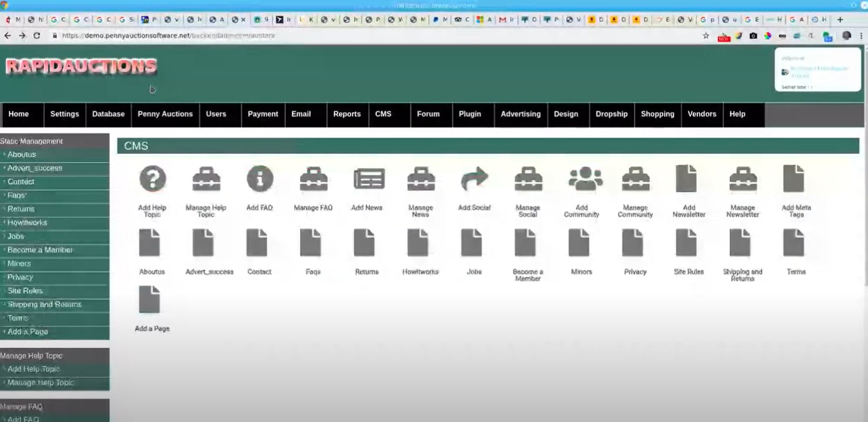Select Become a Member in sidebar
Screen dimensions: 868x422
click(40, 250)
